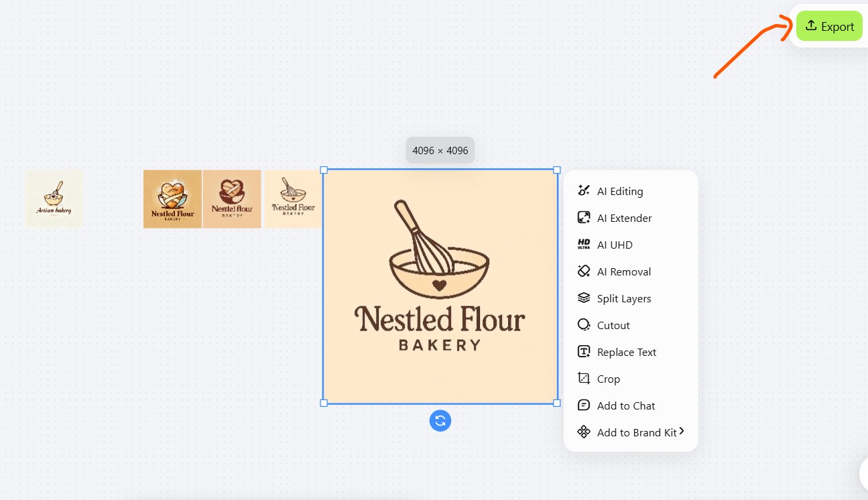Click the AI Extender expand icon

click(x=584, y=218)
